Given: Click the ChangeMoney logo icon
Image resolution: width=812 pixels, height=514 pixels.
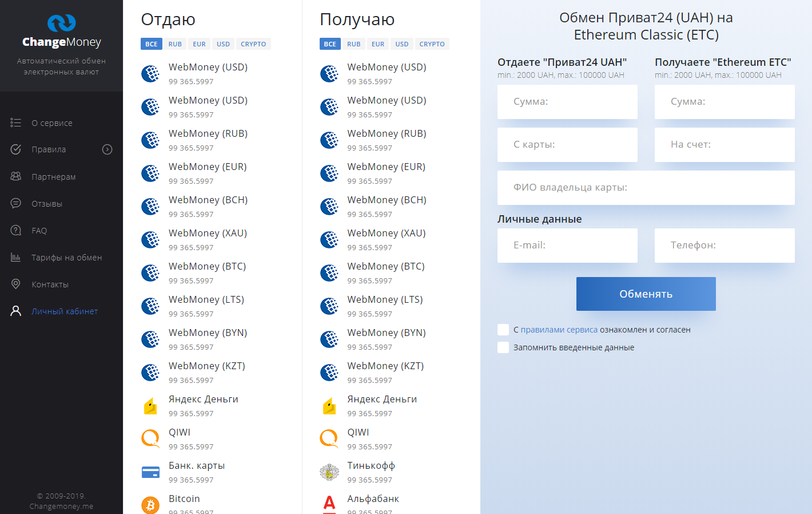Looking at the screenshot, I should 61,23.
